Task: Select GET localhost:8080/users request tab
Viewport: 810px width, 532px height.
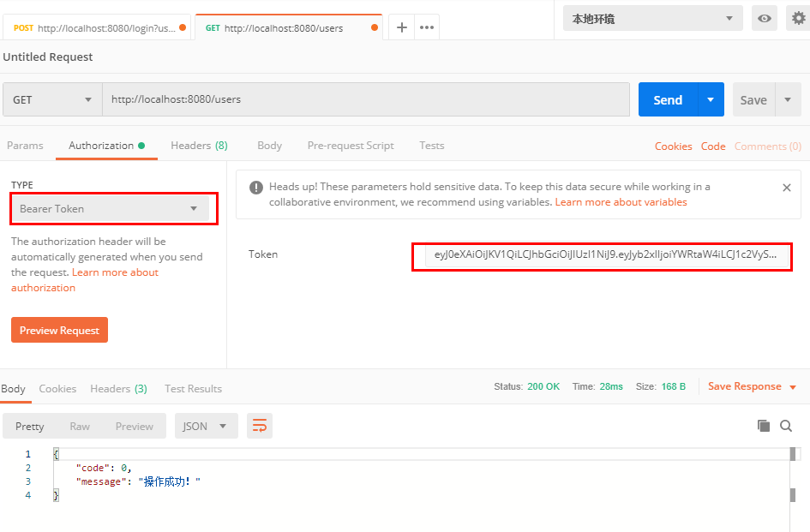Action: click(x=289, y=28)
